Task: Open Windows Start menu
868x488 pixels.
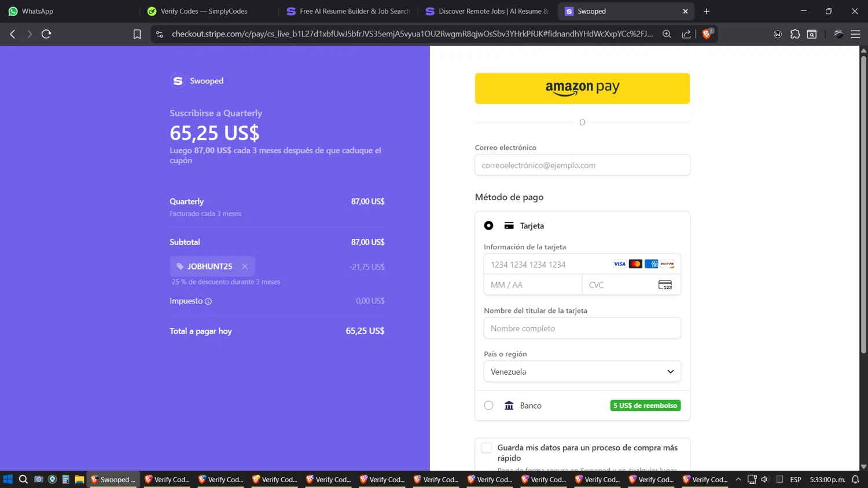Action: [8, 479]
